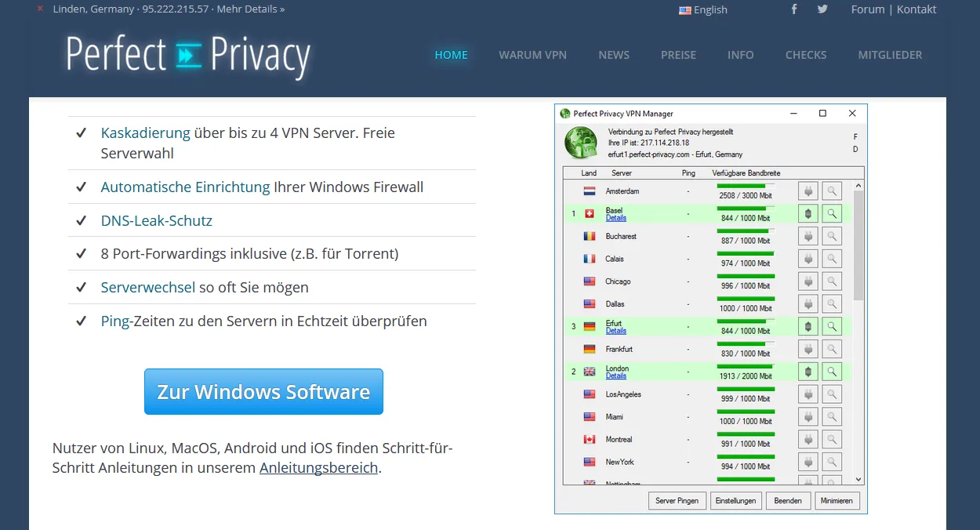Open Details link under London
Image resolution: width=980 pixels, height=530 pixels.
(616, 376)
